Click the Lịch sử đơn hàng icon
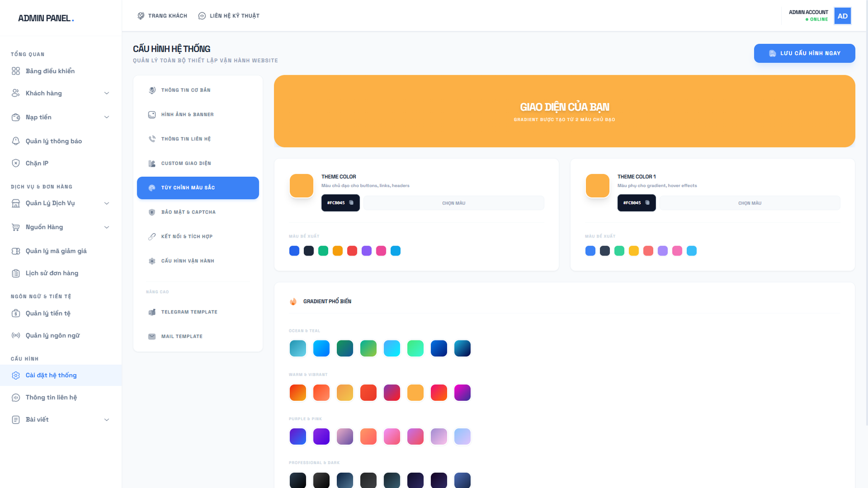The width and height of the screenshot is (868, 488). (16, 273)
